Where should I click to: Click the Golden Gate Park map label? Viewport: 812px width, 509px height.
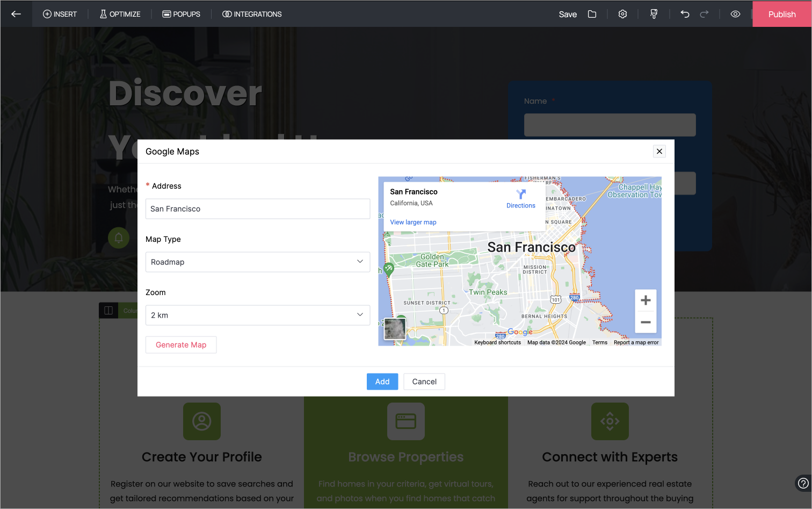pos(432,261)
